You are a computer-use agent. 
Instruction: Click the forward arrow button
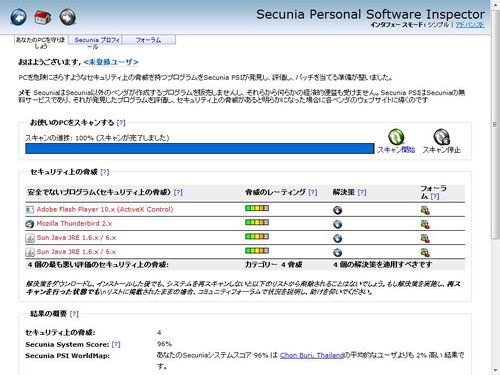[x=68, y=17]
